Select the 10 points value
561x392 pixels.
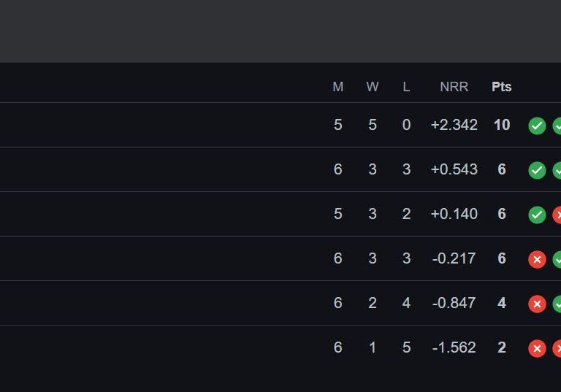click(502, 125)
